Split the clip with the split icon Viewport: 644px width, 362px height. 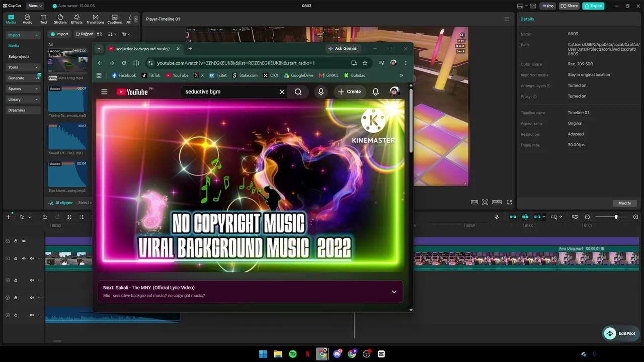point(69,217)
